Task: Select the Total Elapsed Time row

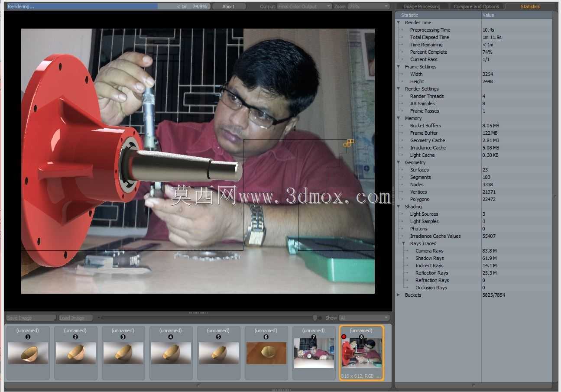Action: pos(474,37)
